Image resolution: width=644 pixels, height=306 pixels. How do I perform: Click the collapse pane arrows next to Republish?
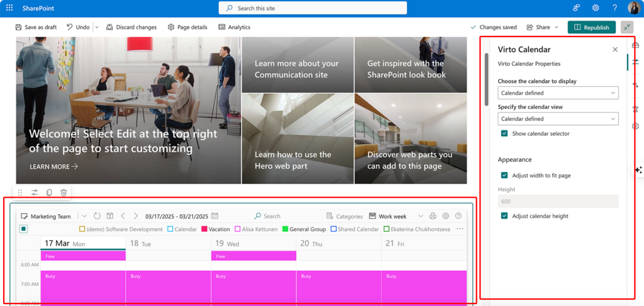pyautogui.click(x=627, y=27)
